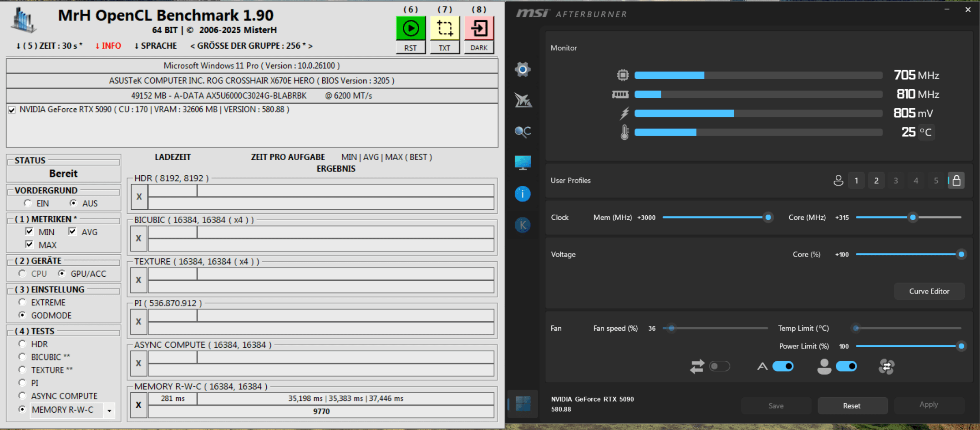Open the OC Scanner icon in Afterburner

523,132
